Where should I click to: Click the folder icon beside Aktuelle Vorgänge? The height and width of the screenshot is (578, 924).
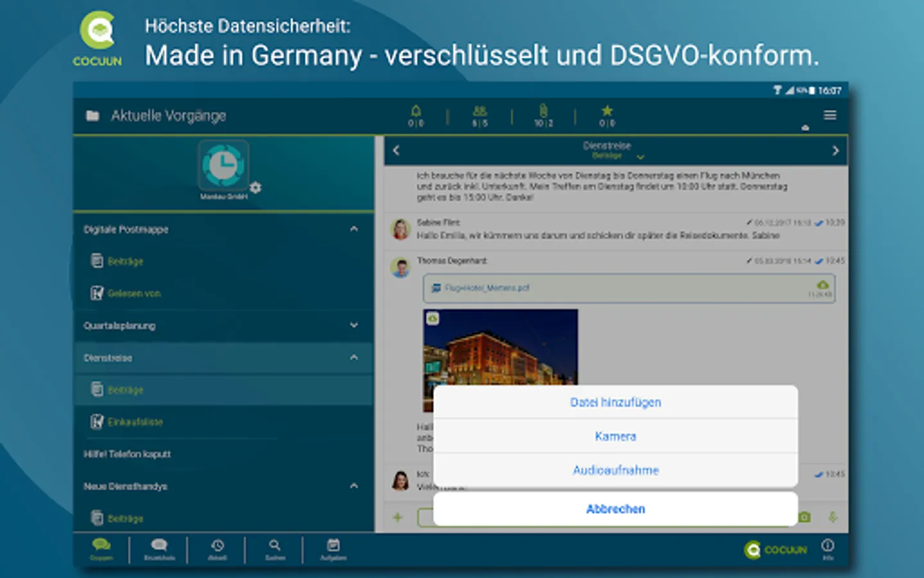(x=92, y=116)
